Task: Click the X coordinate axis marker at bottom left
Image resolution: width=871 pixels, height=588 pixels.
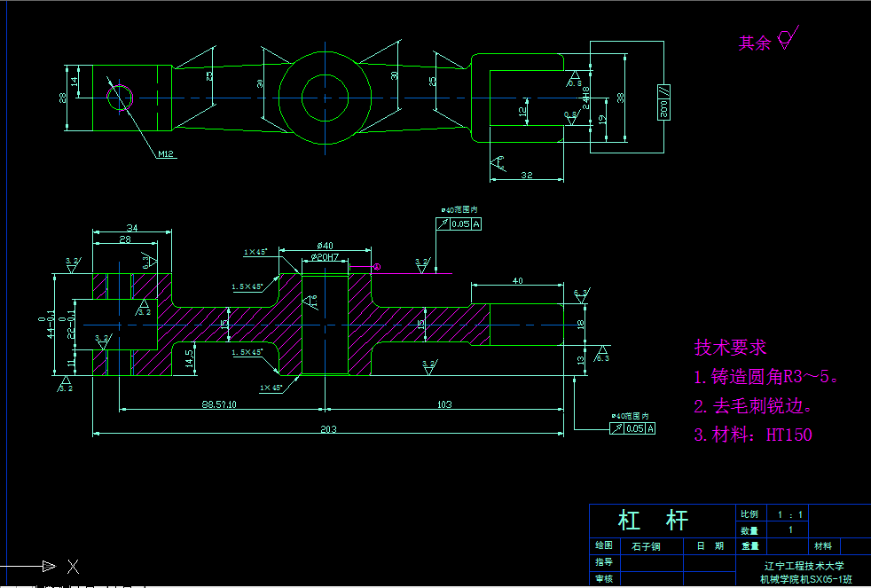Action: (71, 565)
